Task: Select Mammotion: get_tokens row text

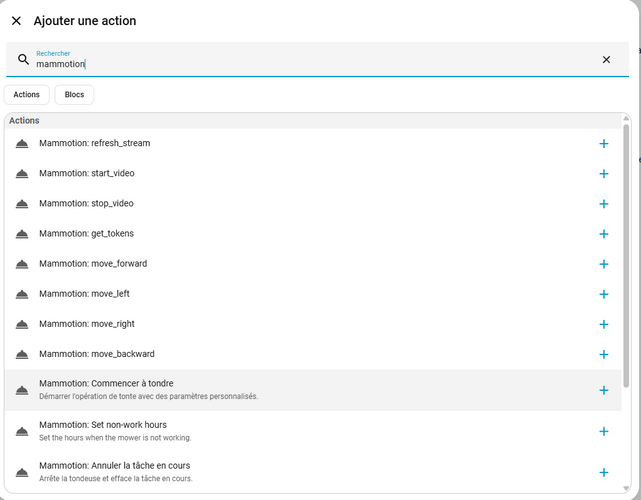Action: [86, 233]
